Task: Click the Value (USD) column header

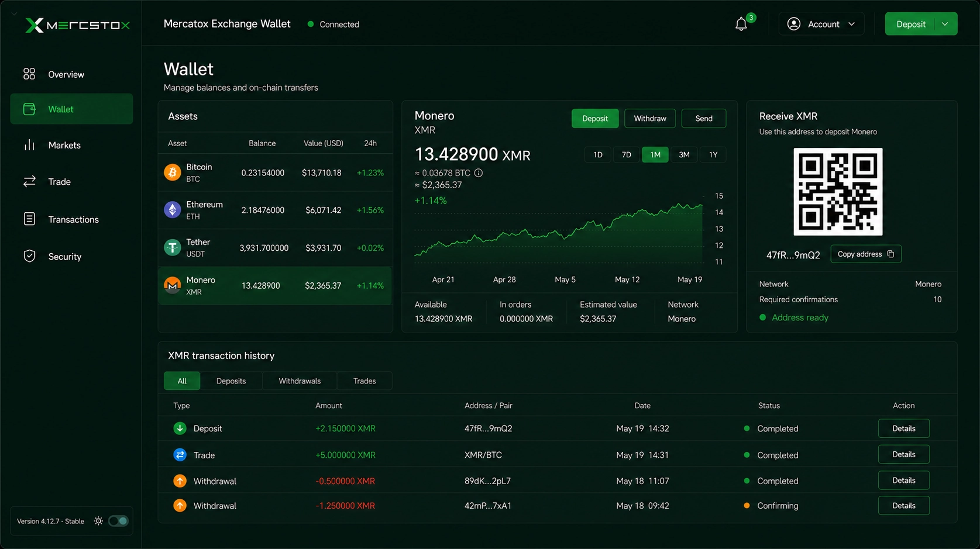Action: 324,143
